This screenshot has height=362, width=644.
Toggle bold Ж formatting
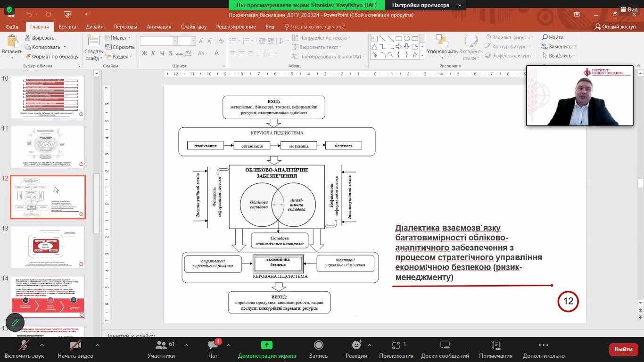coord(145,54)
